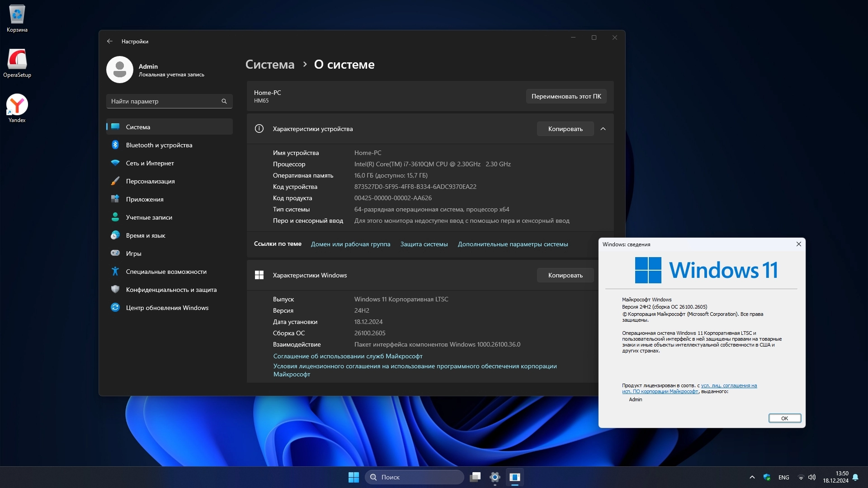This screenshot has width=868, height=488.
Task: Show hidden icons tray chevron
Action: point(752,477)
